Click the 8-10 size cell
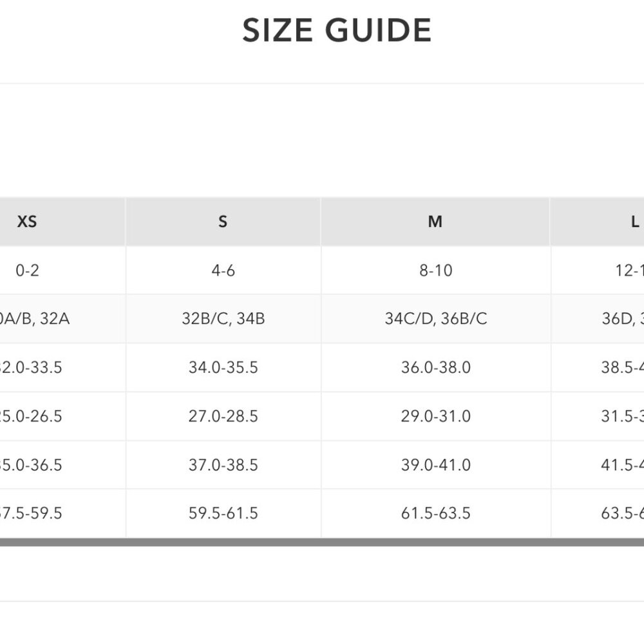 tap(435, 270)
